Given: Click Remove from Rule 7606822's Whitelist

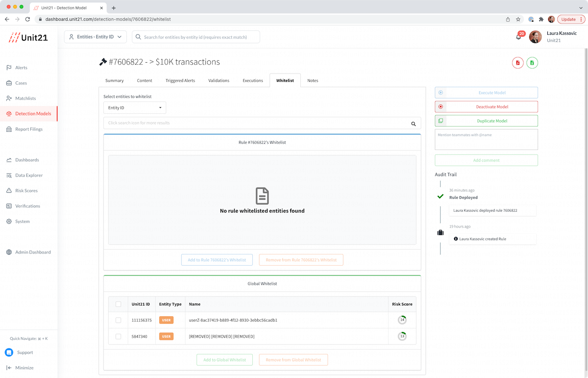Looking at the screenshot, I should click(x=301, y=260).
